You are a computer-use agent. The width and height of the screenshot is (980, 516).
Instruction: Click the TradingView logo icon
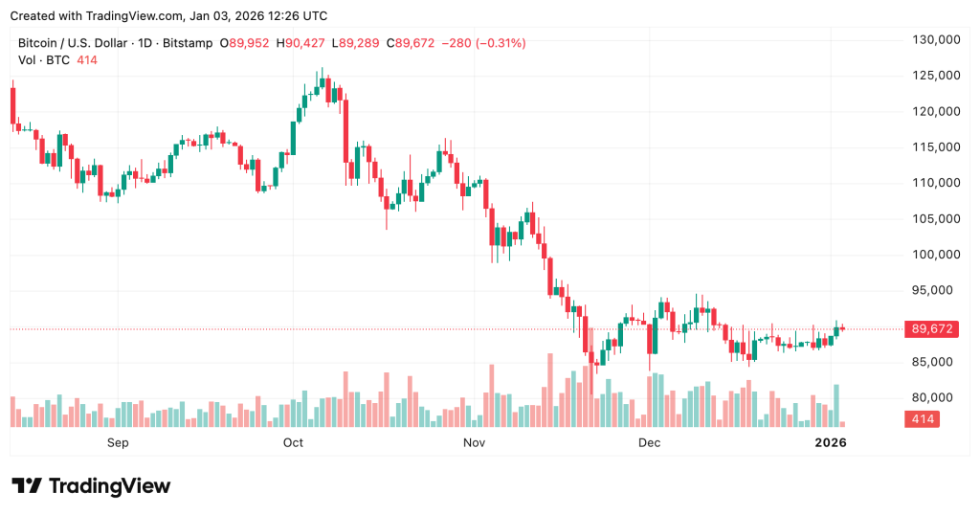point(27,486)
